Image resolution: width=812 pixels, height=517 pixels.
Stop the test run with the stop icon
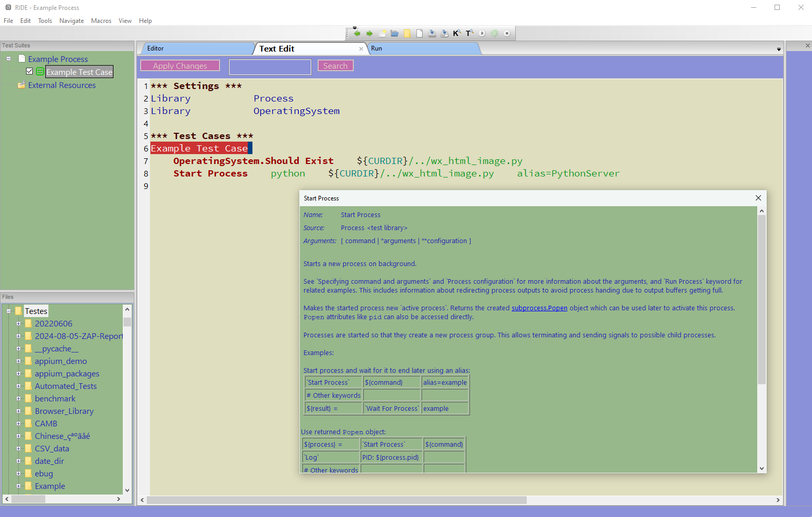tap(507, 33)
